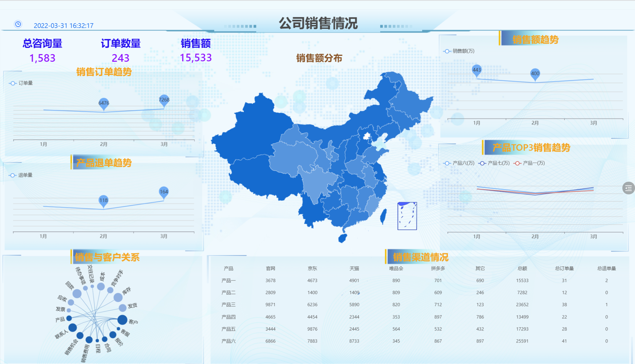The width and height of the screenshot is (635, 364).
Task: Click the 产品退单趋势 panel title
Action: (104, 163)
